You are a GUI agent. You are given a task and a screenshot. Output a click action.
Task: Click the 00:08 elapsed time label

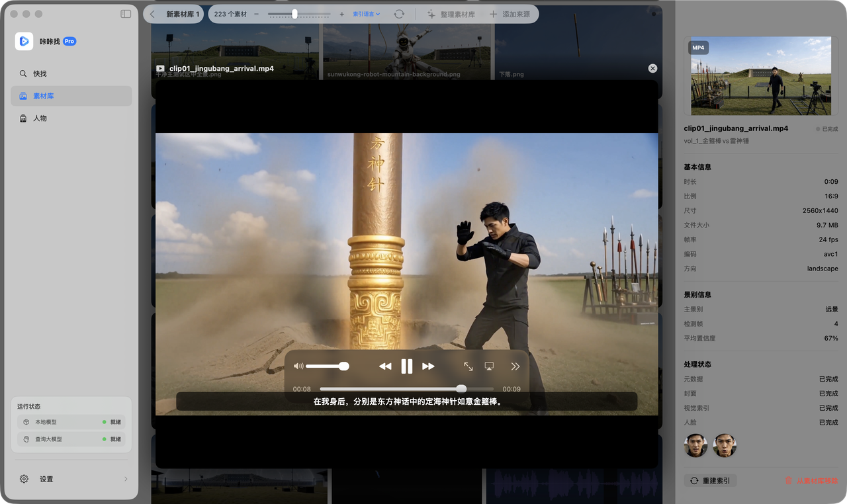point(302,389)
